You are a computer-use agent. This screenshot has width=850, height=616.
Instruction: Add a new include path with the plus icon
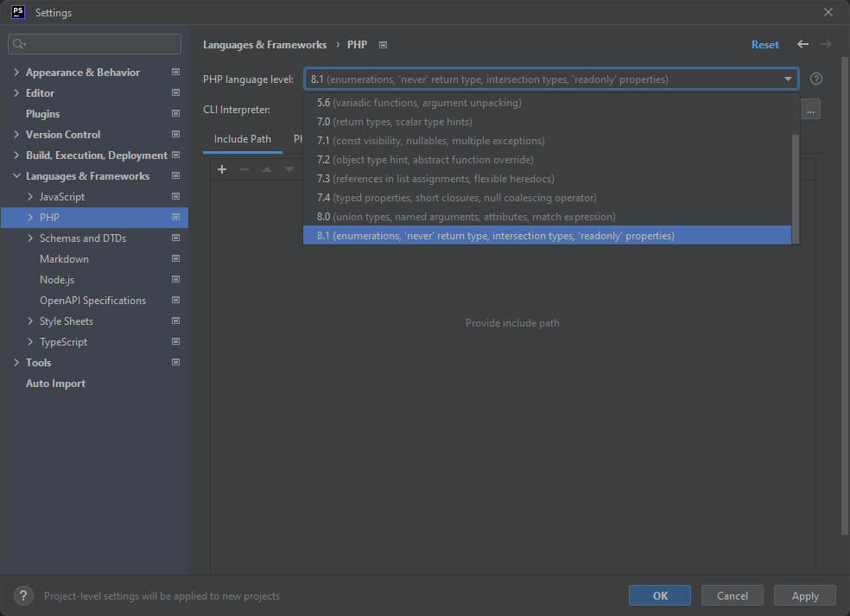[222, 169]
